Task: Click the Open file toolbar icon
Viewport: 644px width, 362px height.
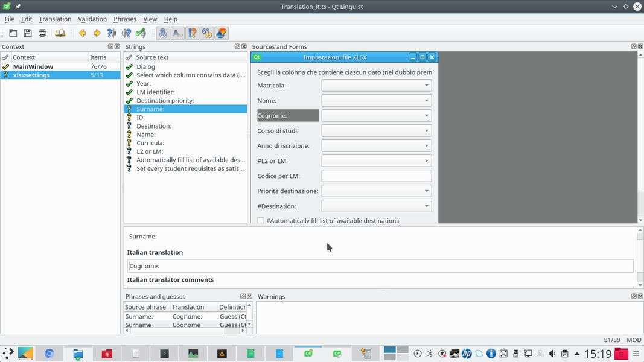Action: click(x=13, y=33)
